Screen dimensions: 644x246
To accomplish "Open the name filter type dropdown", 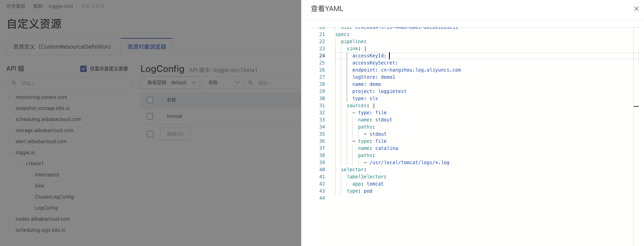I will click(x=223, y=83).
